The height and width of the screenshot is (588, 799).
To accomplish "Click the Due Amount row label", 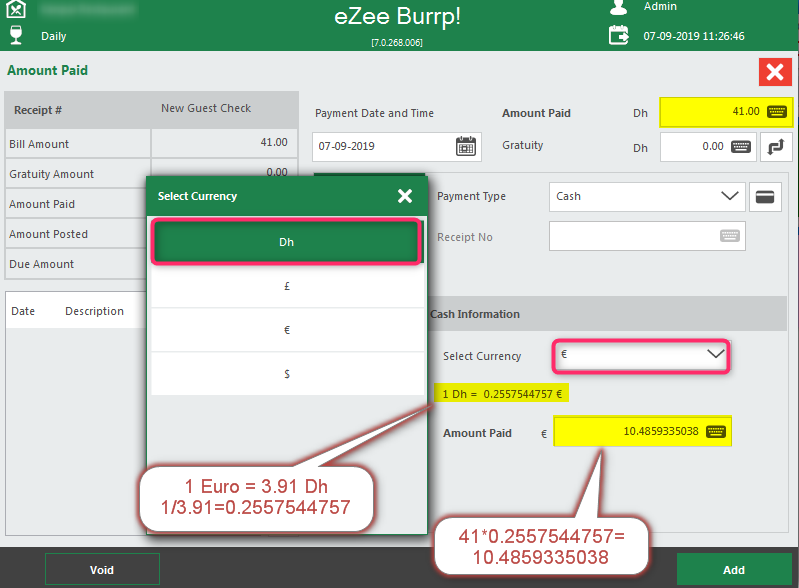I will pyautogui.click(x=41, y=264).
